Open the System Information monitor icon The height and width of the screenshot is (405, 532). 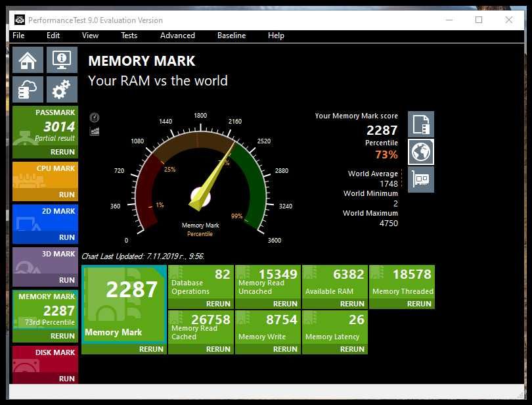click(62, 60)
